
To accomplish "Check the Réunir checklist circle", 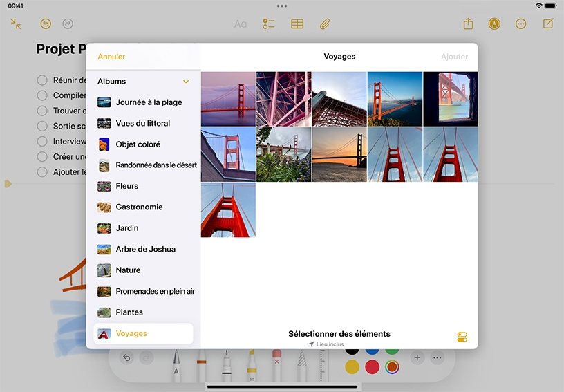I will tap(42, 80).
